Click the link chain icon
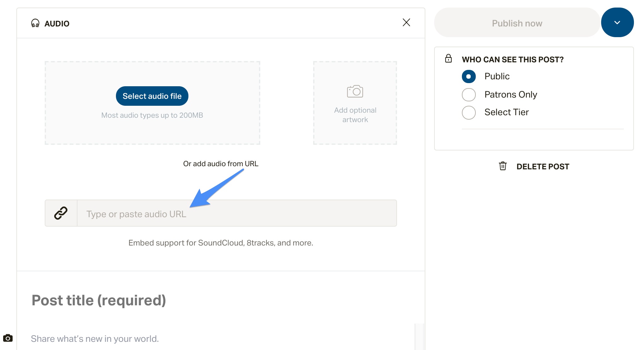The width and height of the screenshot is (644, 350). click(x=61, y=213)
